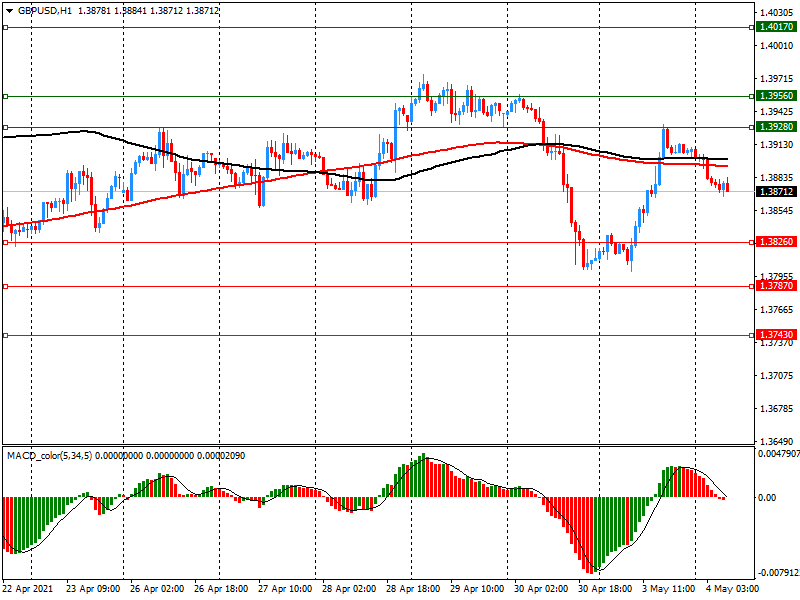Click left anchor square of 1.40170 line

coord(6,28)
